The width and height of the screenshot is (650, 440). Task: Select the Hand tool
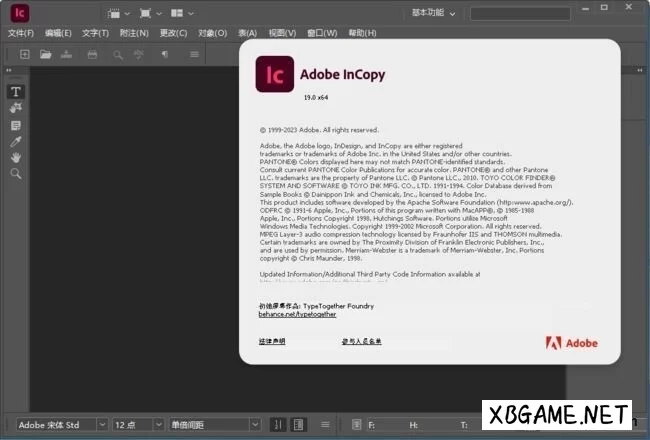point(16,157)
